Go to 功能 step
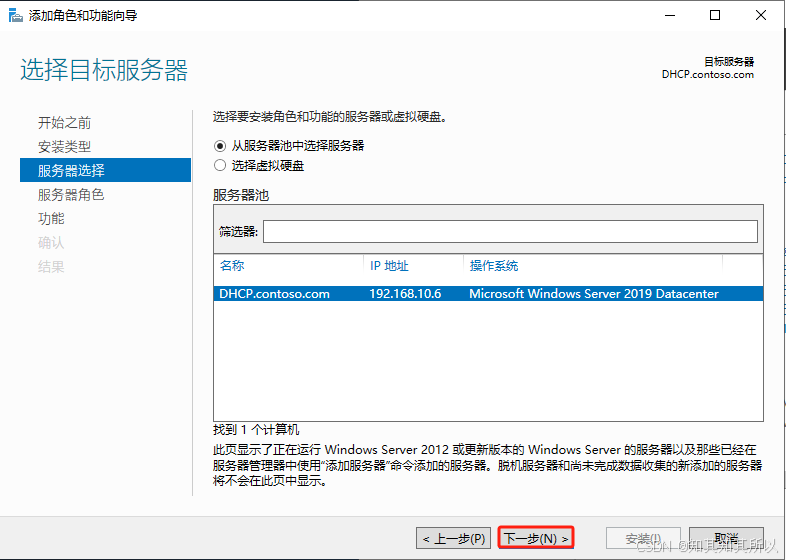The height and width of the screenshot is (560, 786). tap(51, 219)
